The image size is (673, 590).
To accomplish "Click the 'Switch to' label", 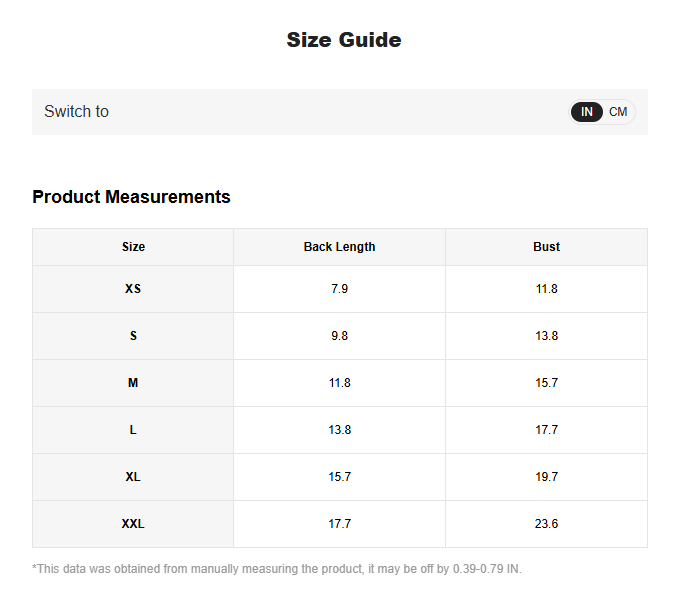I will coord(76,112).
